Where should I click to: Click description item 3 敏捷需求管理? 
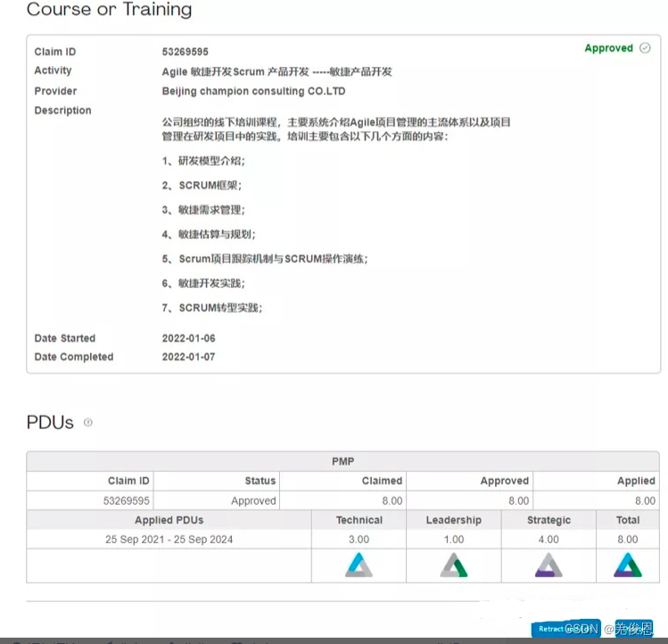pyautogui.click(x=203, y=210)
